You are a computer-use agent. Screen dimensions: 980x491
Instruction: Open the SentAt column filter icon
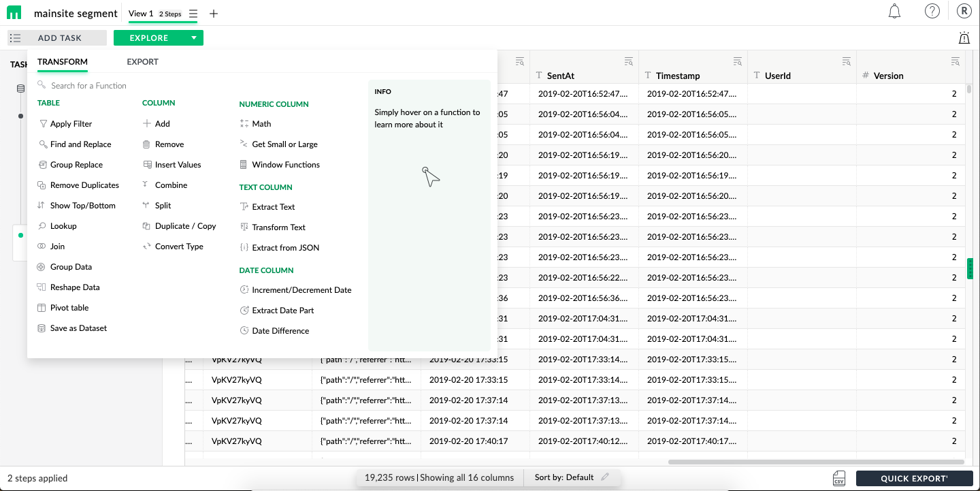click(628, 62)
